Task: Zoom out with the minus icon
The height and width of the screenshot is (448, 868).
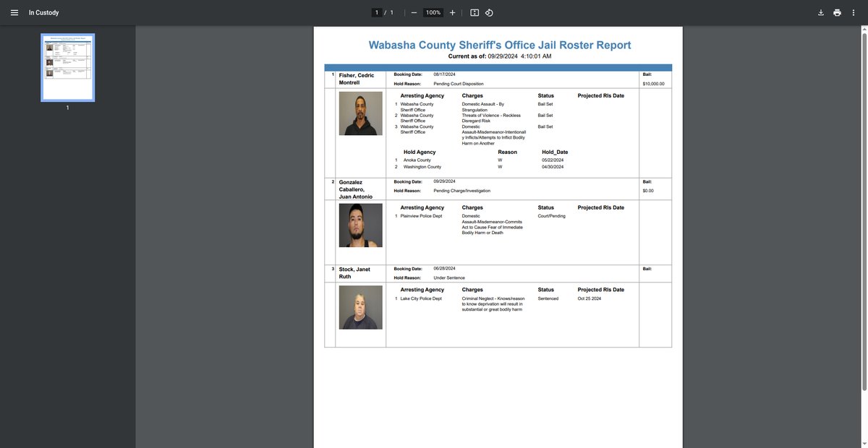Action: pos(414,12)
